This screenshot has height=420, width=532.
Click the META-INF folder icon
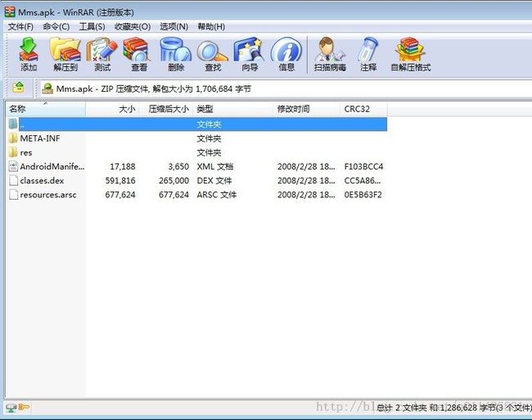tap(13, 138)
